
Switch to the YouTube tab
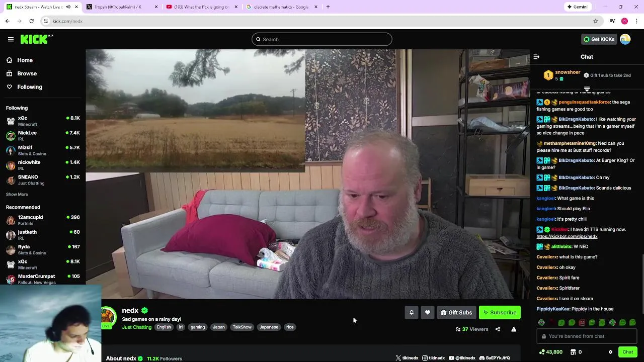point(201,7)
